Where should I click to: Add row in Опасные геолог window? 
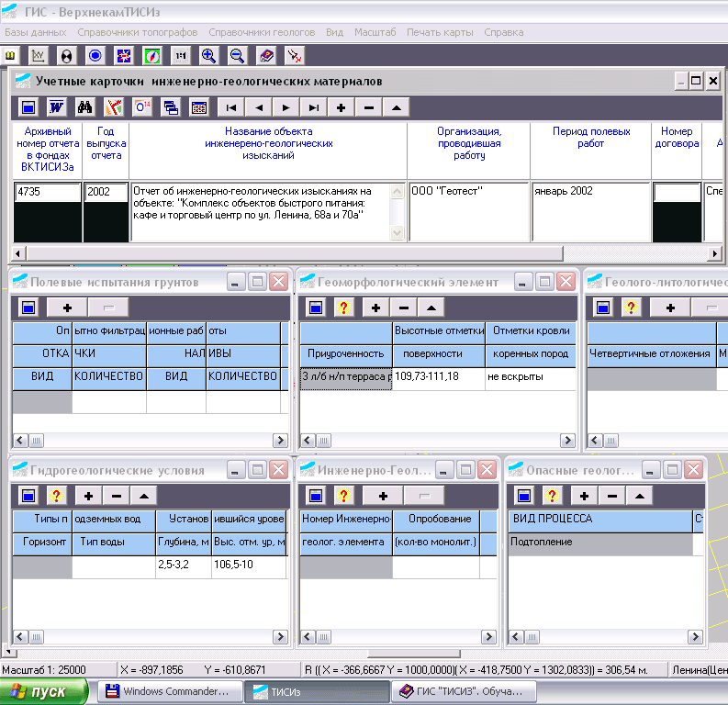[585, 496]
